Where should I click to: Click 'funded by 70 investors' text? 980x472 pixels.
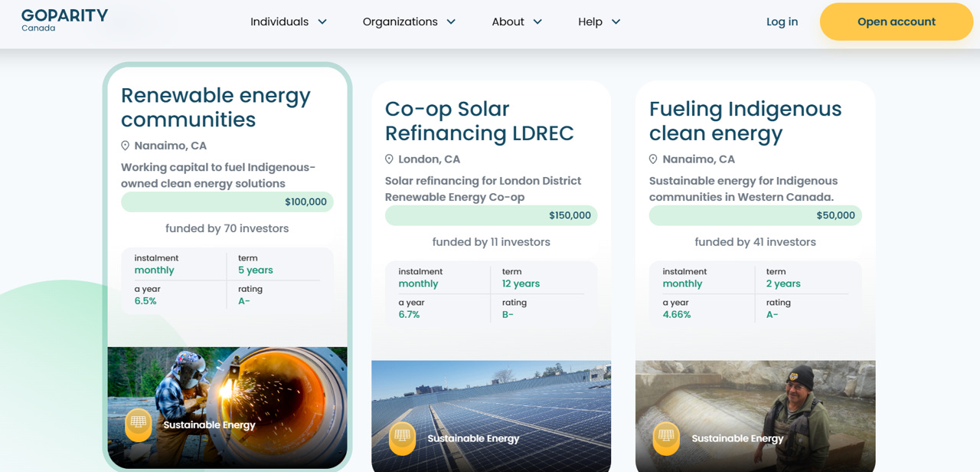227,228
